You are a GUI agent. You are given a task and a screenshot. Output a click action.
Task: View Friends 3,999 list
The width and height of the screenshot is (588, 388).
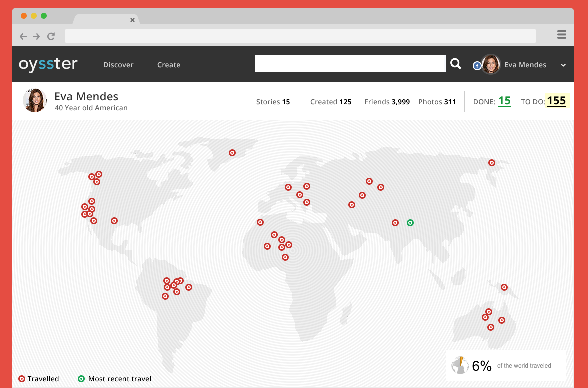pyautogui.click(x=387, y=102)
